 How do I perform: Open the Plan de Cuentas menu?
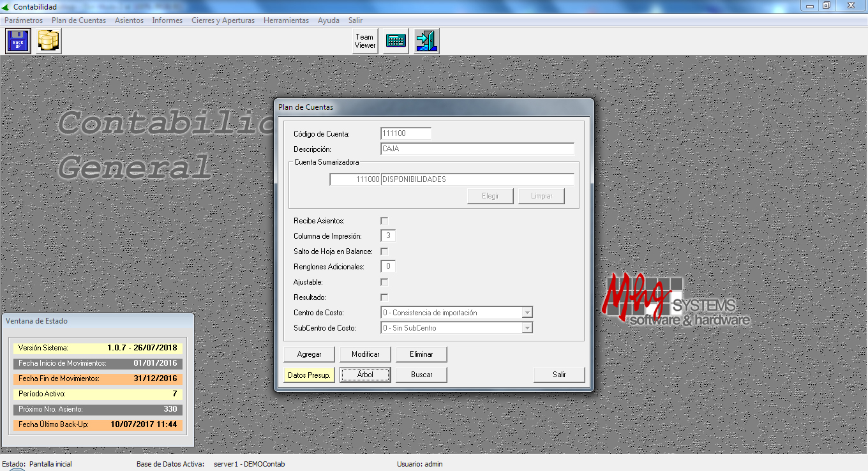click(x=79, y=20)
